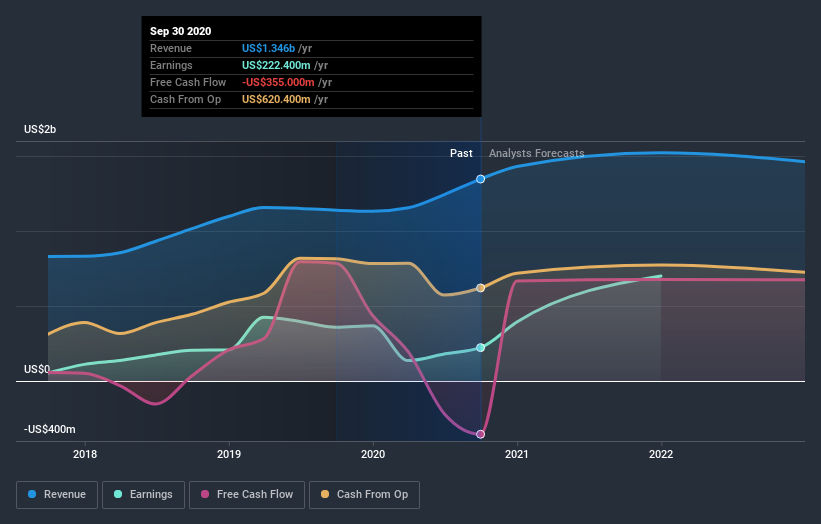821x524 pixels.
Task: Select the blue Revenue data point marker
Action: [480, 179]
